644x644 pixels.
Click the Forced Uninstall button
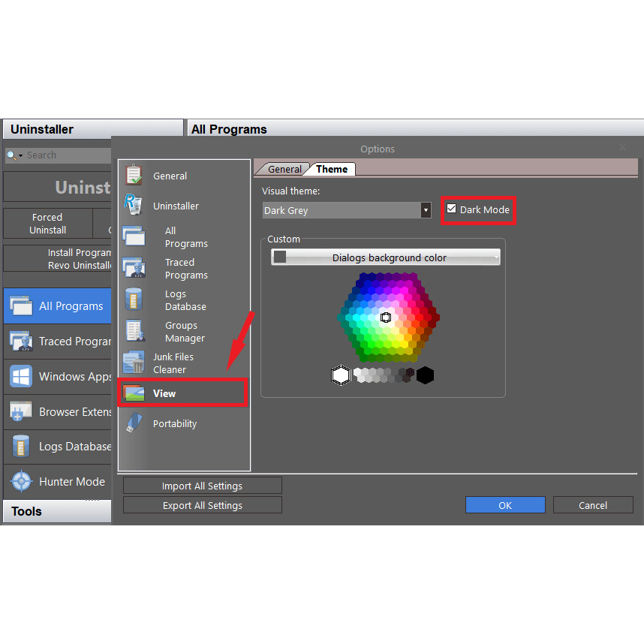pos(47,224)
